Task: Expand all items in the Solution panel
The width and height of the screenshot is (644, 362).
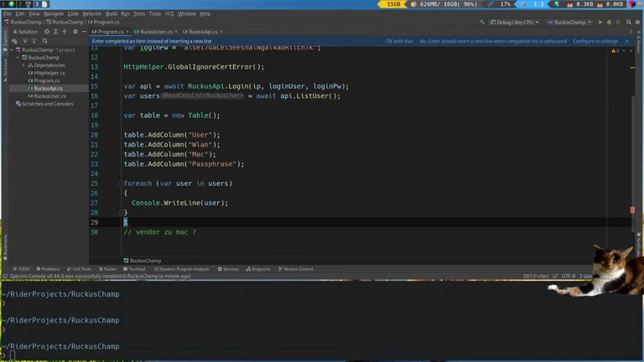Action: coord(56,32)
